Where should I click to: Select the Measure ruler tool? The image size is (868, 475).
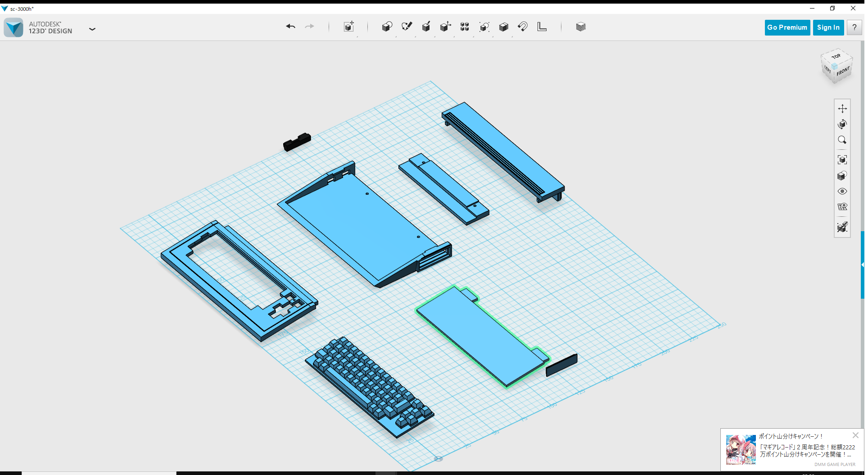[542, 27]
